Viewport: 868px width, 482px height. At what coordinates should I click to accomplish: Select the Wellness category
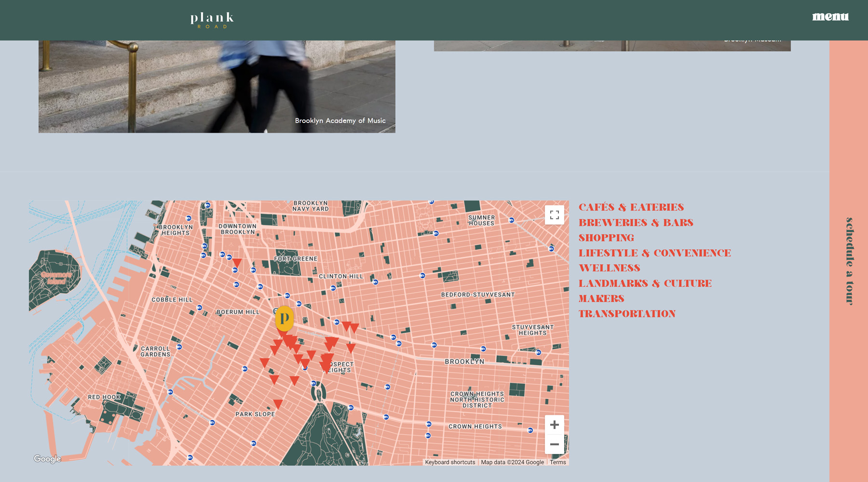pyautogui.click(x=609, y=268)
